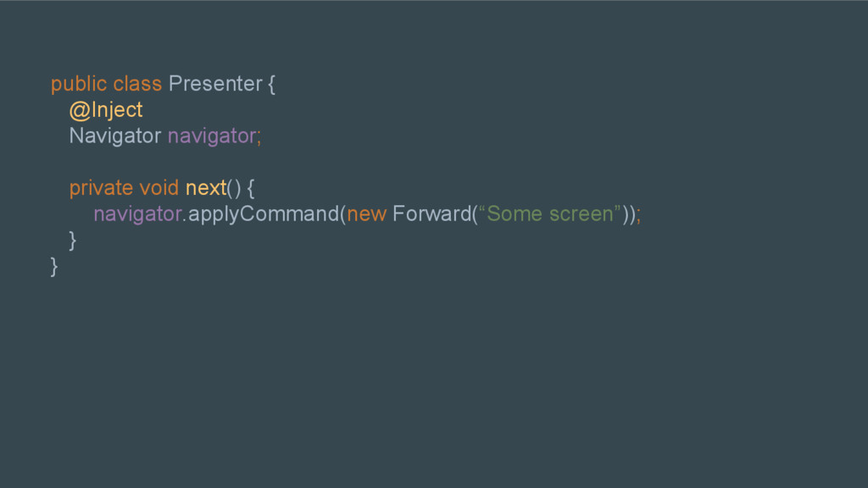
Task: Click the @Inject annotation
Action: (106, 110)
